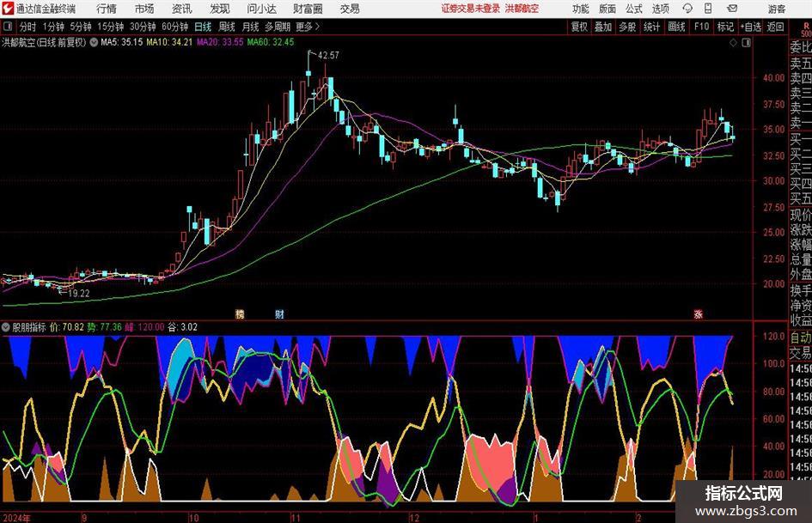This screenshot has width=812, height=523.
Task: Click the 统计 statistics button
Action: point(651,27)
